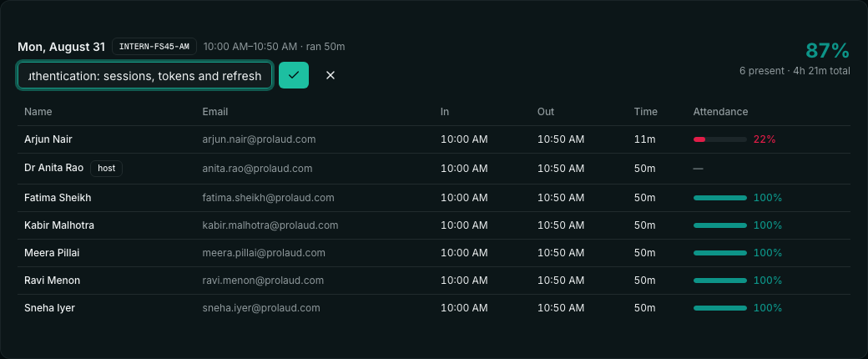Click email arjun.nair@prolaud.com
The image size is (868, 359).
(259, 139)
